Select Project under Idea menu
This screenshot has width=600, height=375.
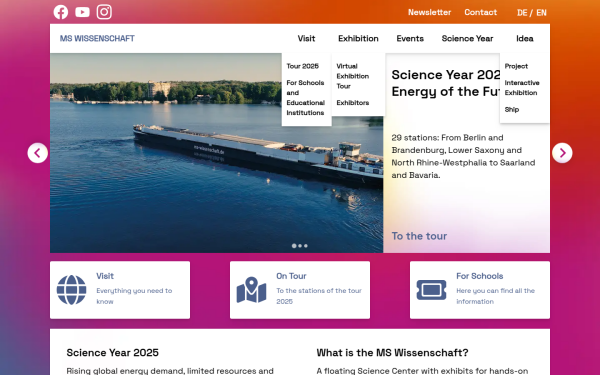[516, 66]
